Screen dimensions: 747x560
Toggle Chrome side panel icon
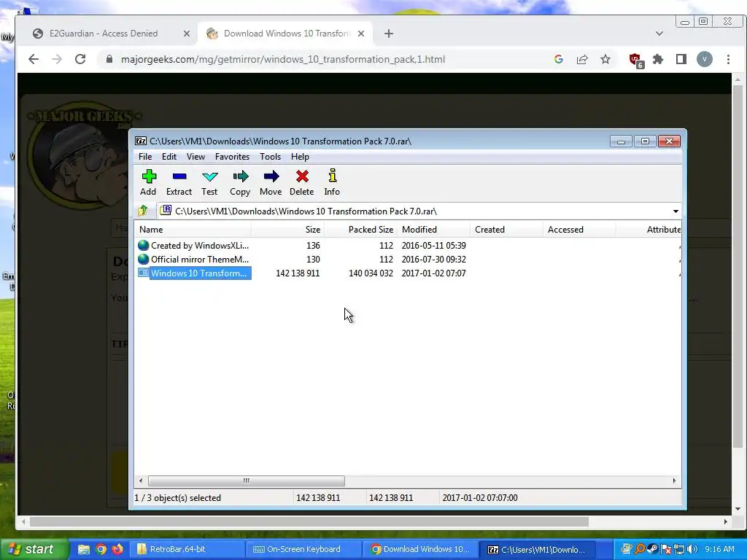coord(681,59)
